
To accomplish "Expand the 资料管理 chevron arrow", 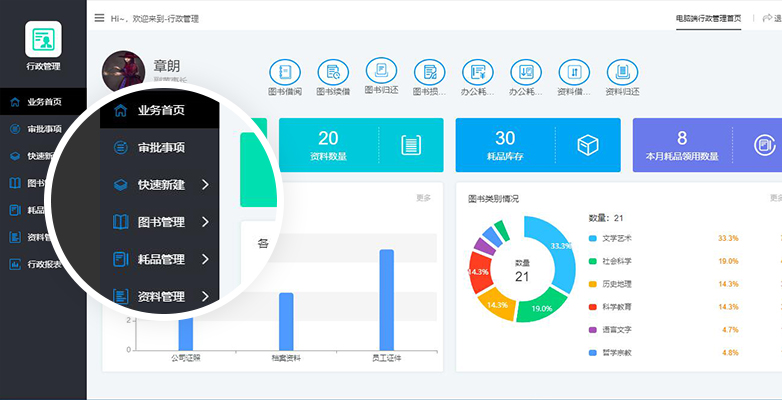I will pos(205,296).
